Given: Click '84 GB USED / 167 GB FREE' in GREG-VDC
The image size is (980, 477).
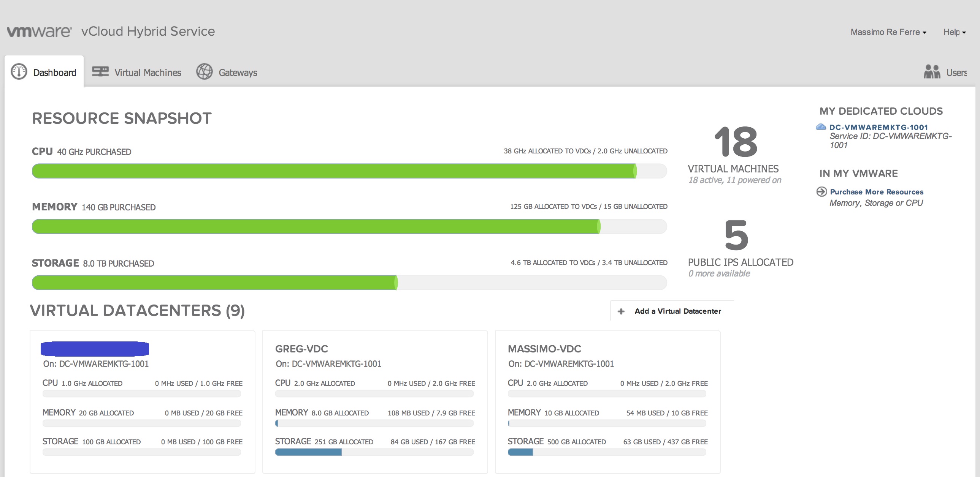Looking at the screenshot, I should click(x=433, y=442).
